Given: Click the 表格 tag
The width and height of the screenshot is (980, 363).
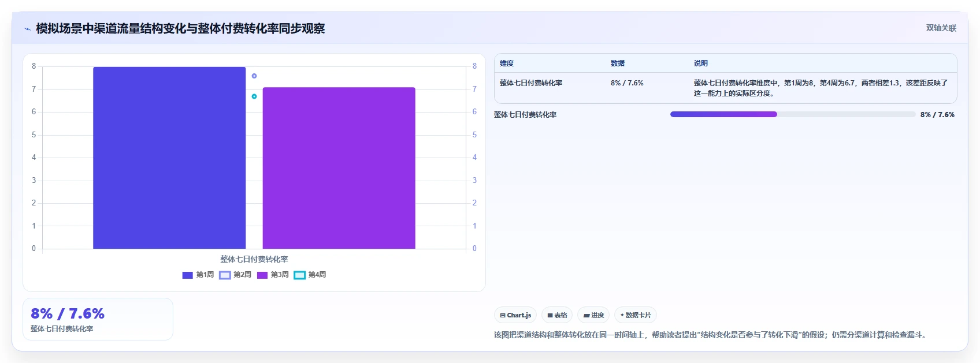Looking at the screenshot, I should pyautogui.click(x=557, y=315).
